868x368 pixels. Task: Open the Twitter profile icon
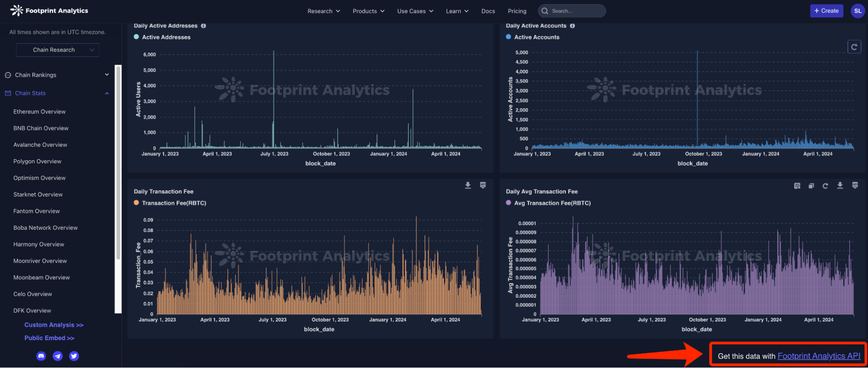74,356
